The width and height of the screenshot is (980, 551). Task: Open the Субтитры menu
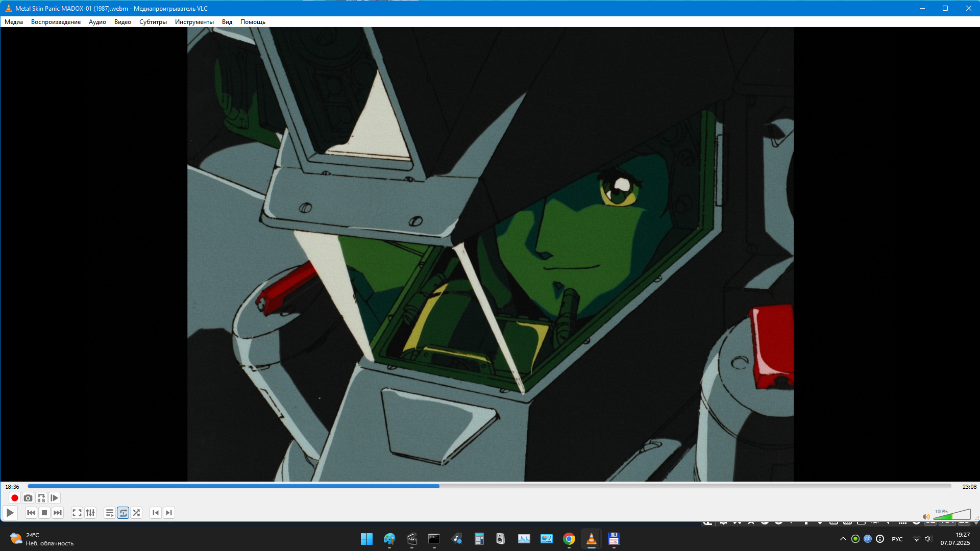click(153, 22)
